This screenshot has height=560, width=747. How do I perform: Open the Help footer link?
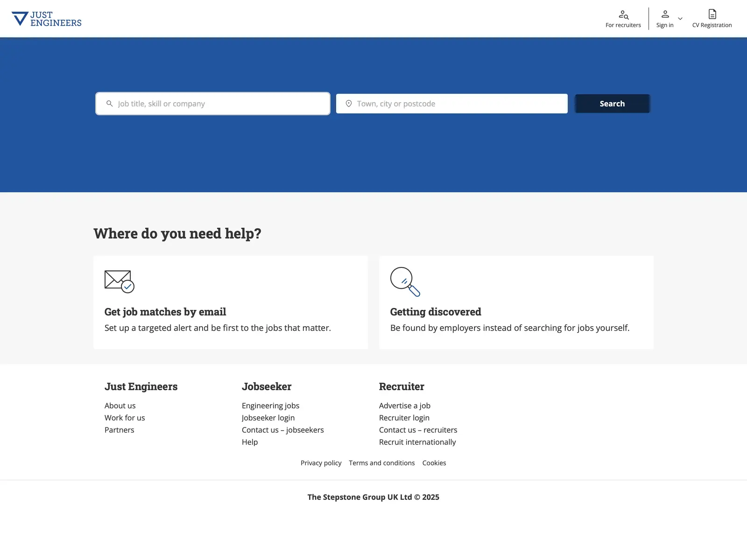click(x=250, y=442)
